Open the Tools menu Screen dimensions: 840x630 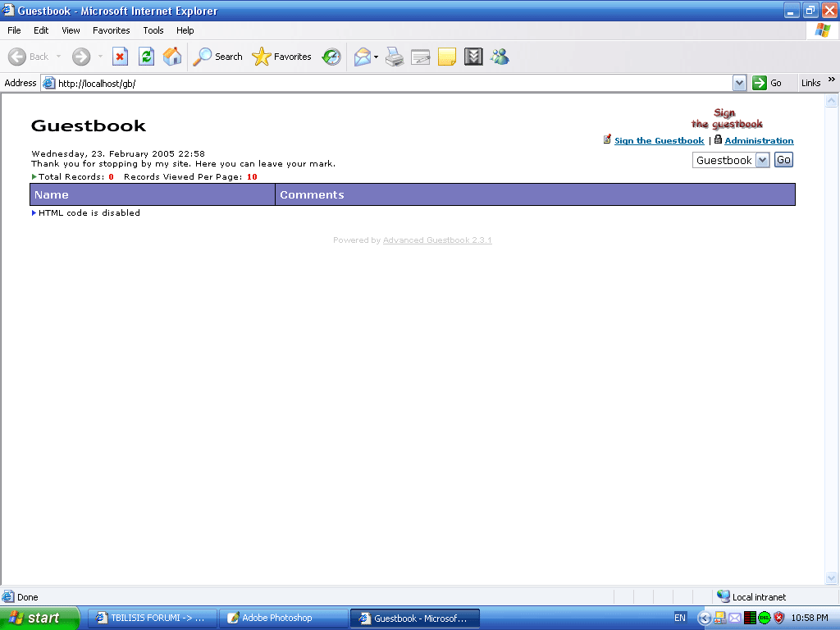[x=153, y=30]
